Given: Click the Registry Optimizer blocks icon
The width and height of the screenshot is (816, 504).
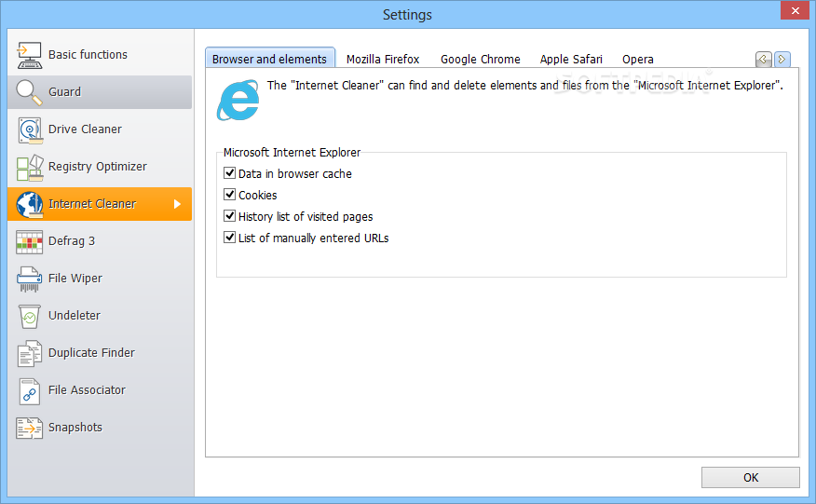Looking at the screenshot, I should [29, 167].
